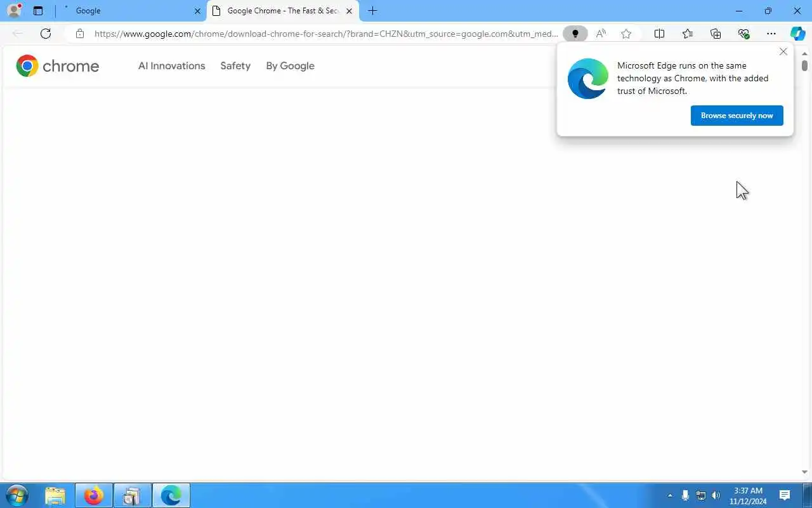Viewport: 812px width, 508px height.
Task: Click the Edge logo in popup
Action: pyautogui.click(x=588, y=79)
